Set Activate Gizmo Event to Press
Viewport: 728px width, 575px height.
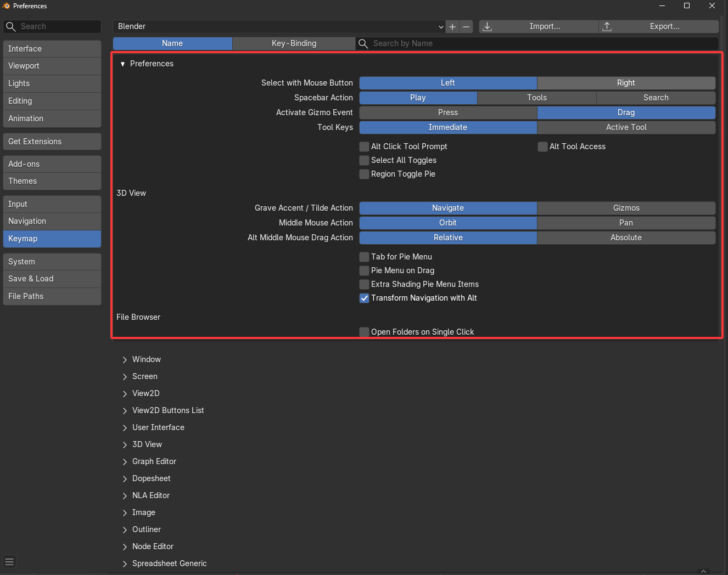click(448, 112)
